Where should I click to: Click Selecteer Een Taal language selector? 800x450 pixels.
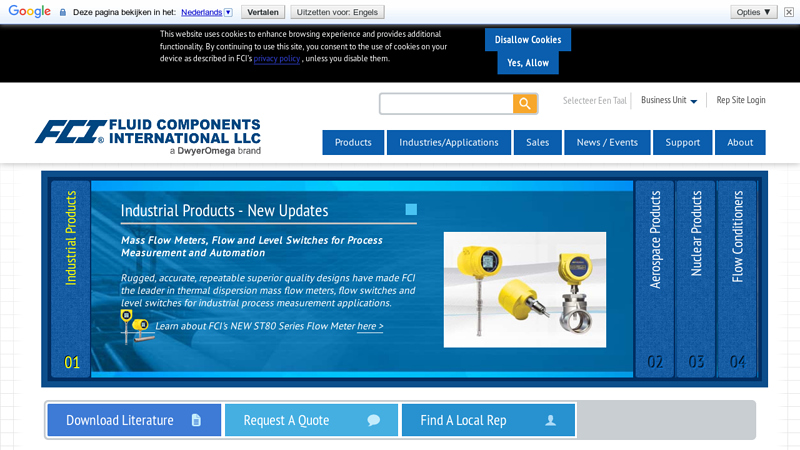(x=594, y=101)
